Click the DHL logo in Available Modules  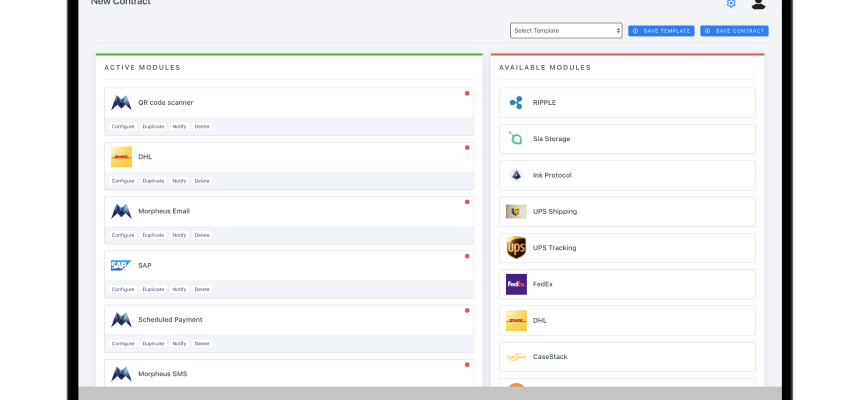point(516,320)
